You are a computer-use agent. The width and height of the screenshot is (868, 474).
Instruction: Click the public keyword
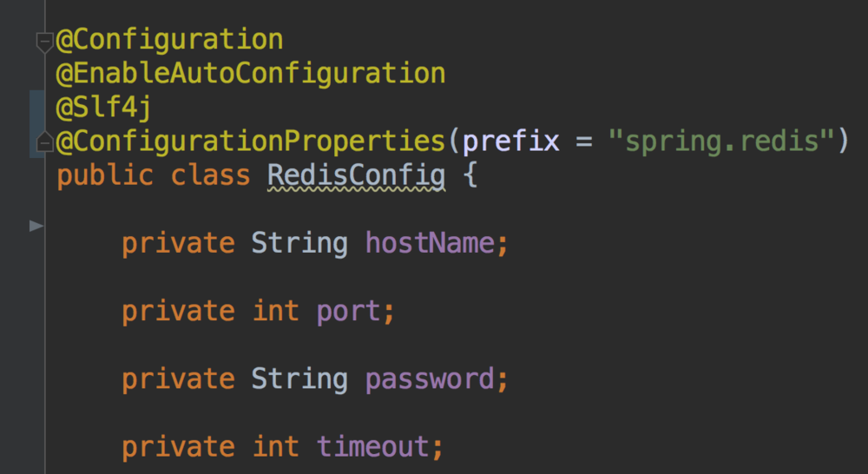click(104, 175)
